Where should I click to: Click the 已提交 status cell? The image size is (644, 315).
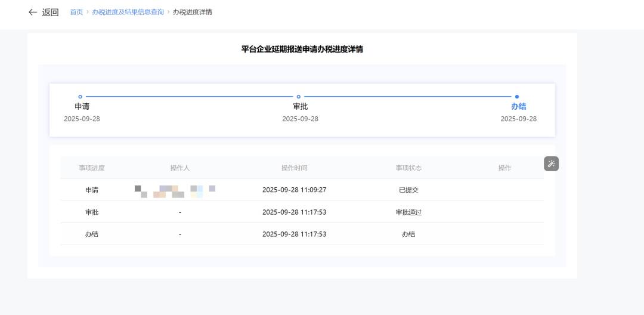pos(408,190)
